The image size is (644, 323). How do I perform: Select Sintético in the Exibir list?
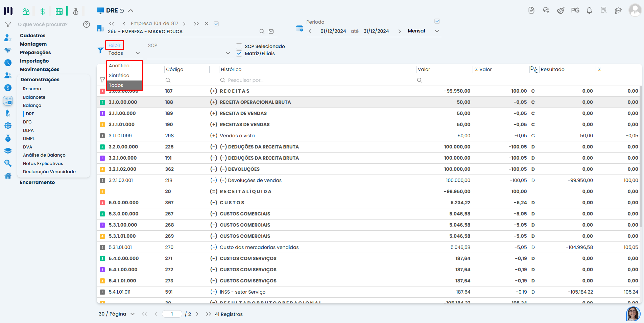[x=119, y=75]
